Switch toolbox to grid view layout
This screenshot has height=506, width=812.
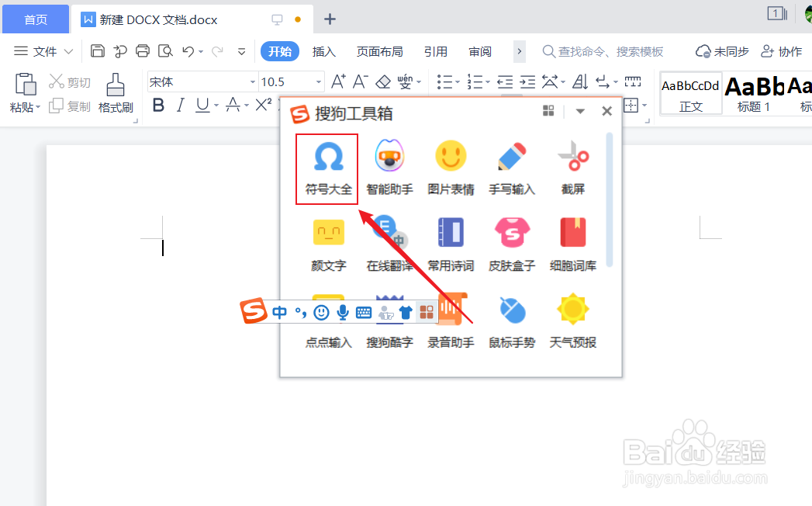click(x=548, y=110)
